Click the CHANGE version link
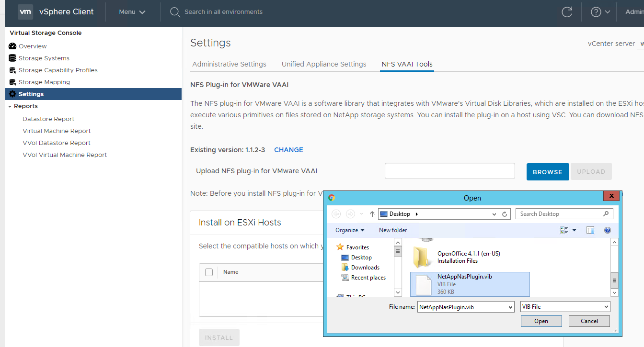The image size is (644, 347). tap(288, 150)
